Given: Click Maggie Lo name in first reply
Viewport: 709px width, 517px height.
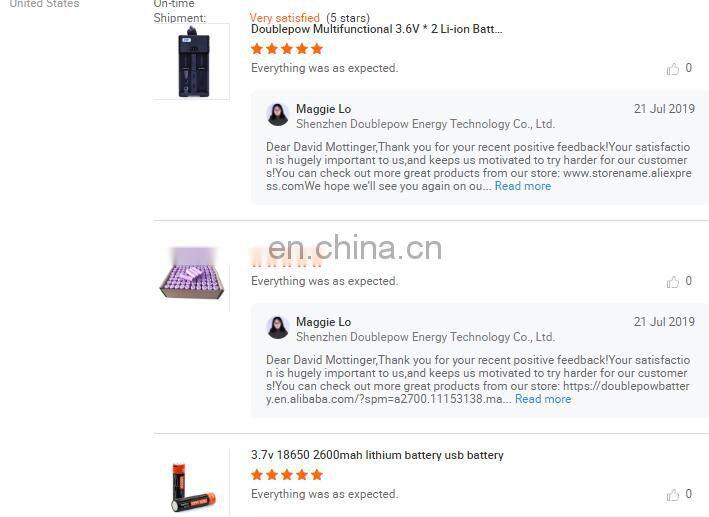Looking at the screenshot, I should click(x=323, y=109).
